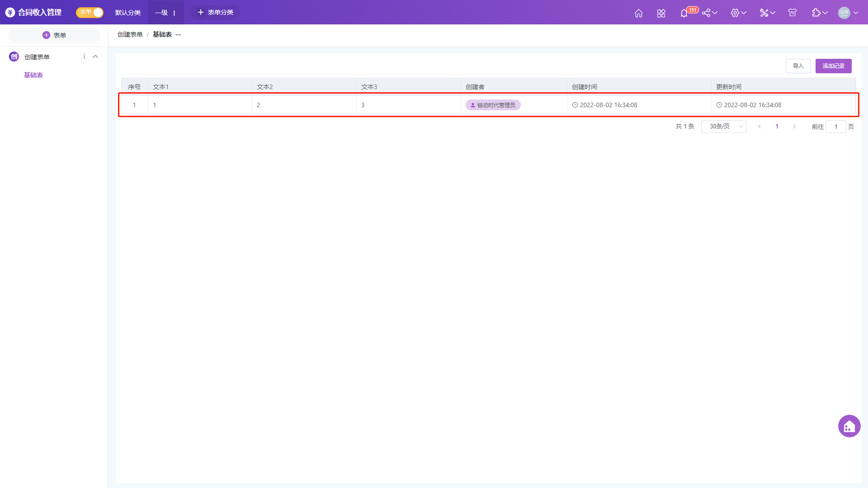Select 基础表 in the sidebar

tap(33, 75)
